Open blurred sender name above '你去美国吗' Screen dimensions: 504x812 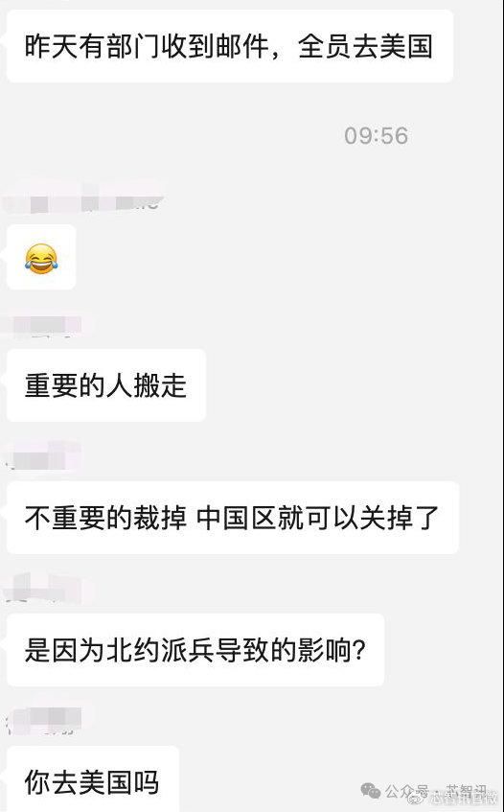point(44,721)
